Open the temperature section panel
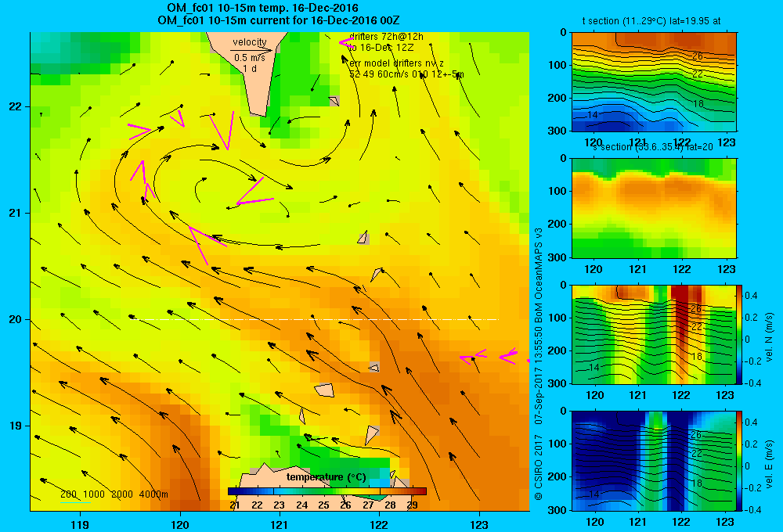This screenshot has height=532, width=783. pyautogui.click(x=654, y=82)
